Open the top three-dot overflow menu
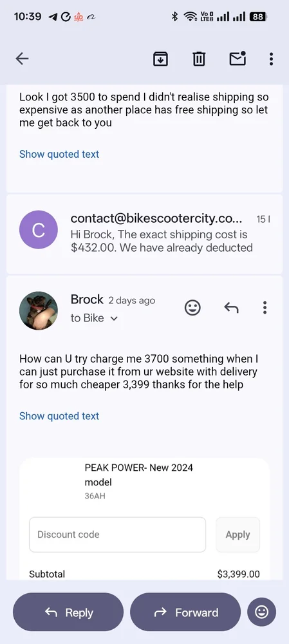Screen dimensions: 289x644 (x=271, y=59)
